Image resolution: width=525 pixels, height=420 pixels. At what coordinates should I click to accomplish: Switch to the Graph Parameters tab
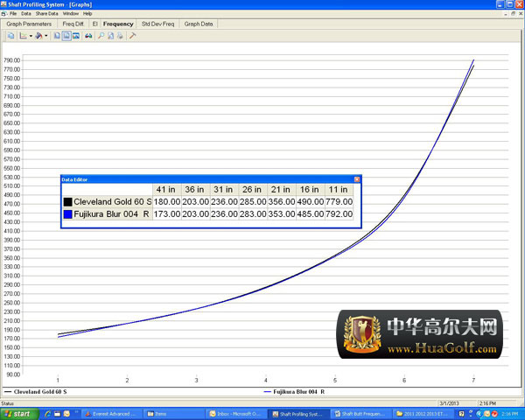[x=28, y=24]
